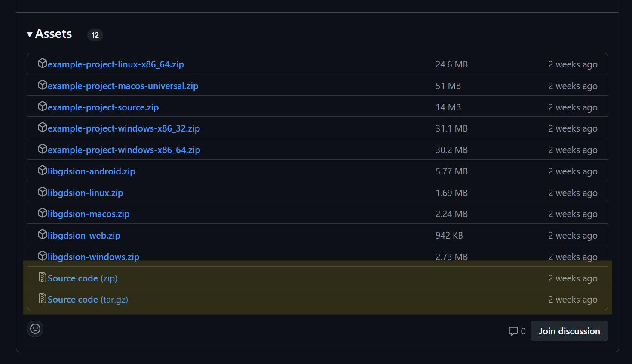The image size is (632, 364).
Task: Click zip file icon beside Source code (zip)
Action: (42, 278)
